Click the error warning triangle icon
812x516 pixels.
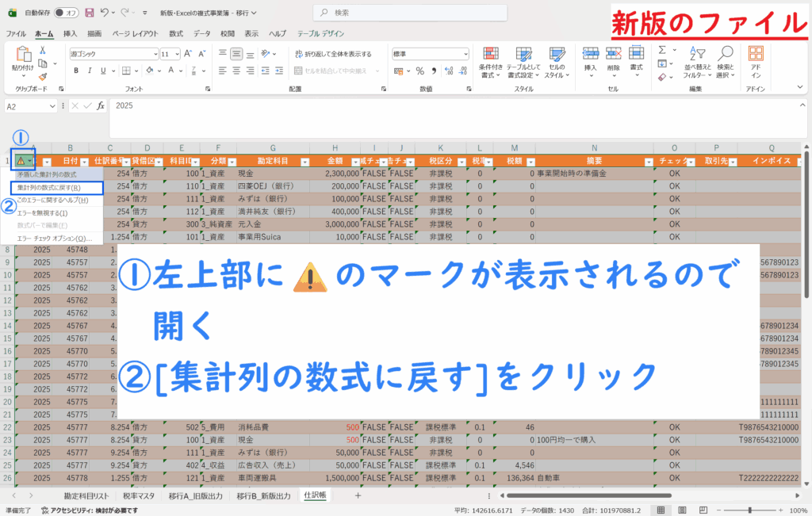pos(20,160)
